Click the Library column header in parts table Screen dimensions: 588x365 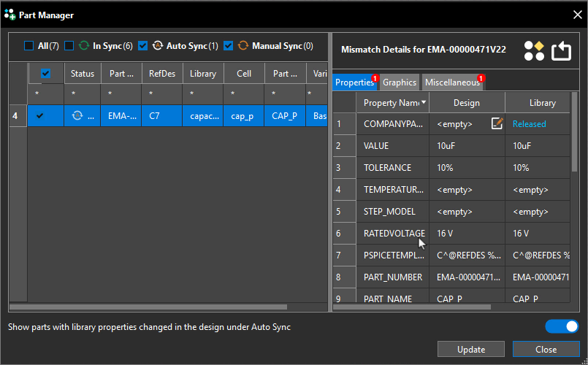tap(203, 74)
